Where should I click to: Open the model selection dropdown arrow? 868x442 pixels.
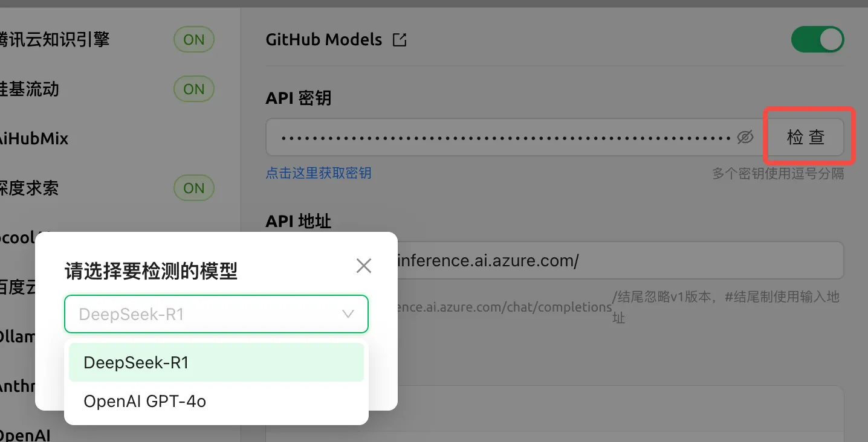tap(348, 314)
